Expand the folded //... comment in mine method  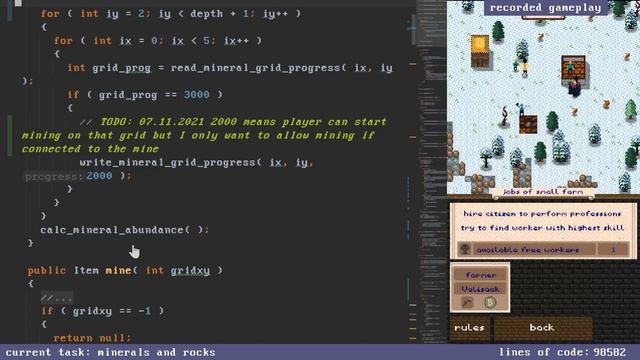[x=57, y=298]
